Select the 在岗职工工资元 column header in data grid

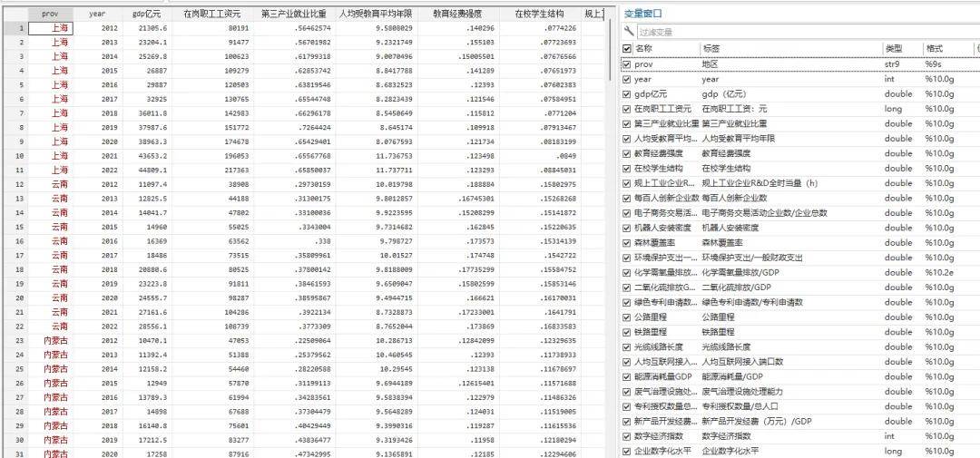[x=212, y=13]
